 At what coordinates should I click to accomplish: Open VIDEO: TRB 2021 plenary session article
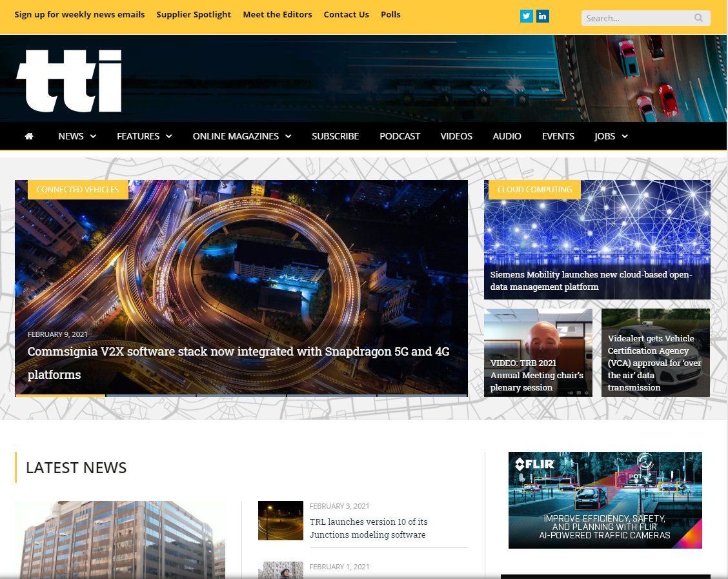click(x=537, y=375)
